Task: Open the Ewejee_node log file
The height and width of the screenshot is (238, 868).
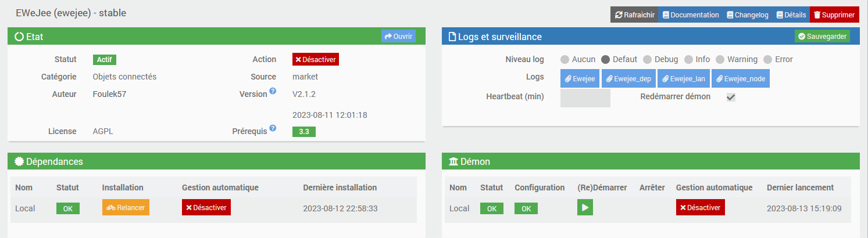Action: pyautogui.click(x=741, y=79)
